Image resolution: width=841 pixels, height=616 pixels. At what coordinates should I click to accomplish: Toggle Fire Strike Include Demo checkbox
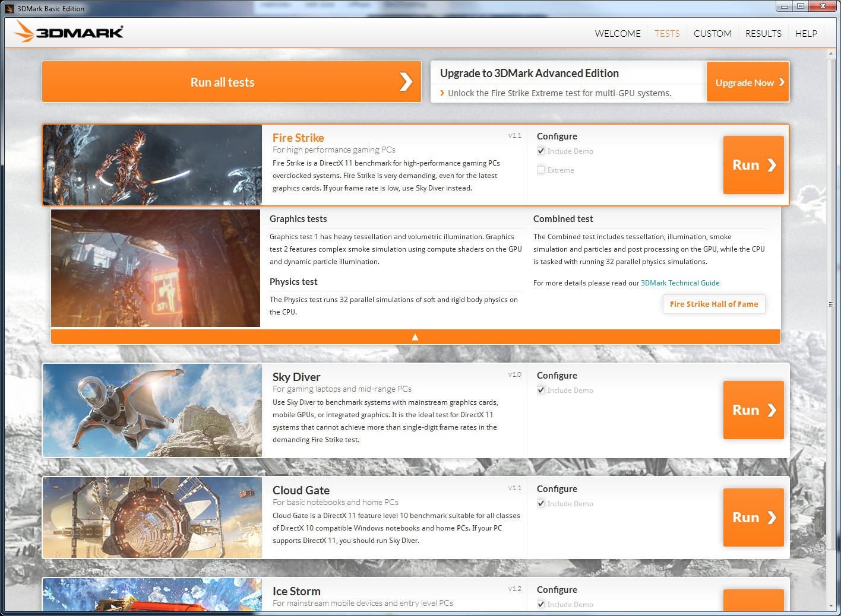pos(541,151)
